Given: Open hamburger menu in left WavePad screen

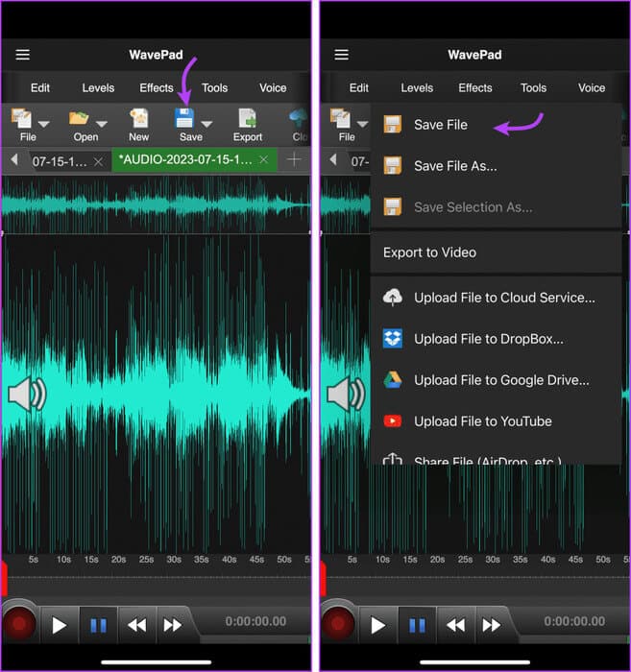Looking at the screenshot, I should (x=23, y=55).
